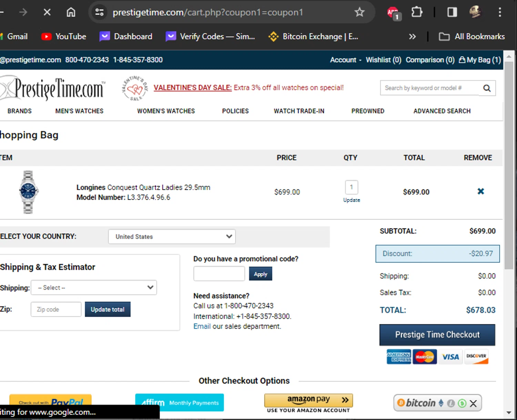Viewport: 517px width, 420px height.
Task: Click the Update quantity link
Action: (352, 200)
